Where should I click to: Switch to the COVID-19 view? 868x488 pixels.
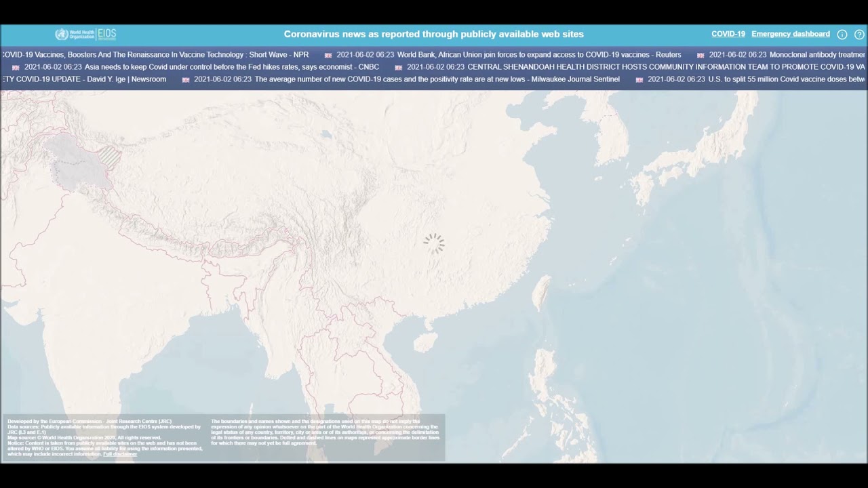728,34
